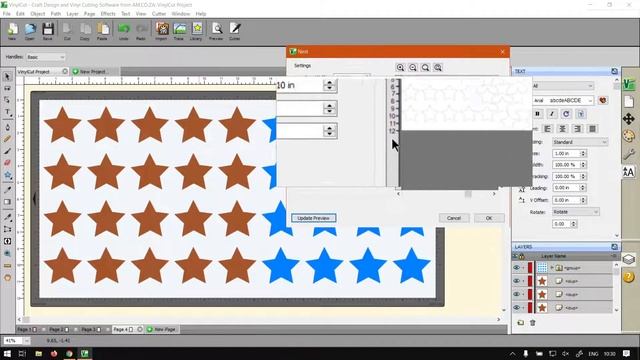Select the star Shapes tool in left toolbox
Viewport: 640px width, 360px height.
(7, 175)
